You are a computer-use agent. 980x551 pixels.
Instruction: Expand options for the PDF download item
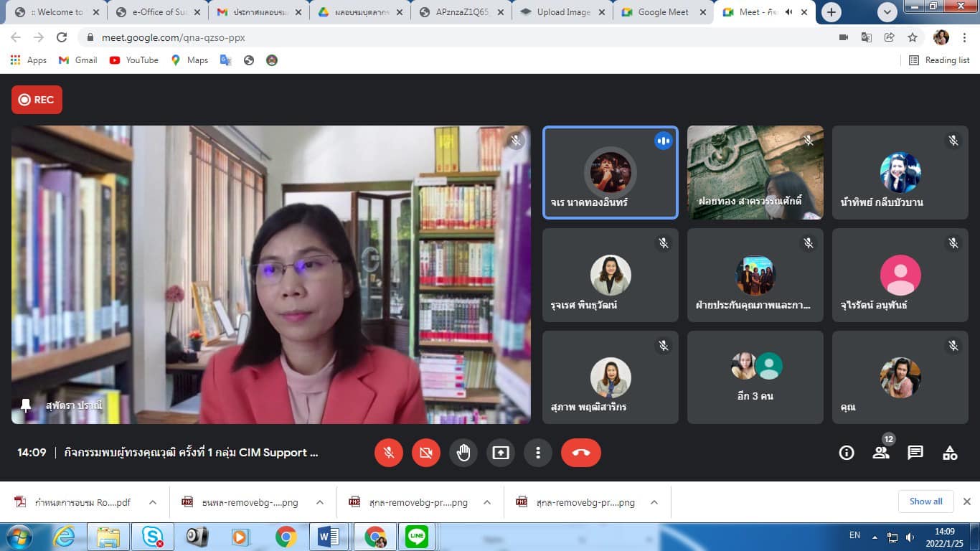click(x=153, y=502)
